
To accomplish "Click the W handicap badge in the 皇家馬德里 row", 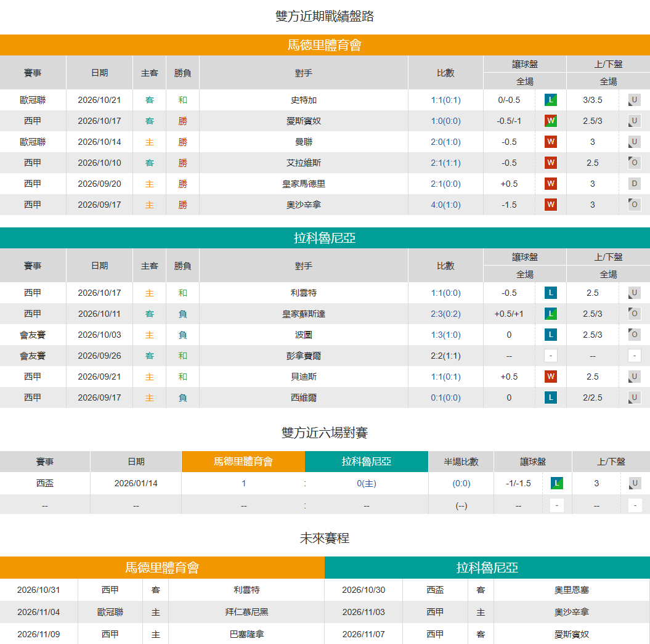I will pyautogui.click(x=551, y=184).
